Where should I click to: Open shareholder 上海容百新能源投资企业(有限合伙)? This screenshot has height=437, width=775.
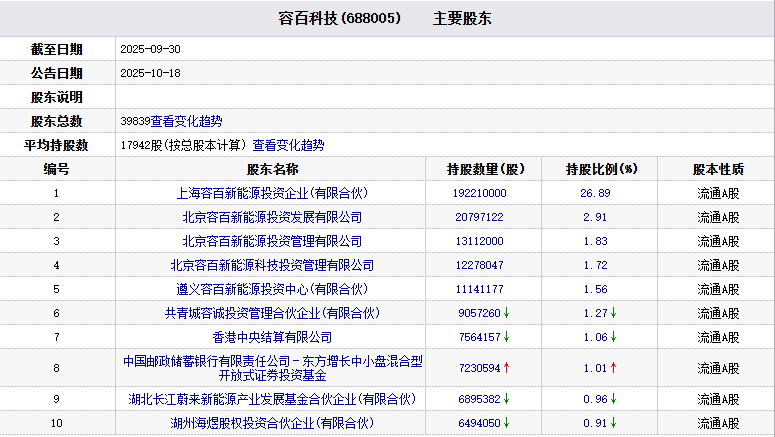[272, 193]
